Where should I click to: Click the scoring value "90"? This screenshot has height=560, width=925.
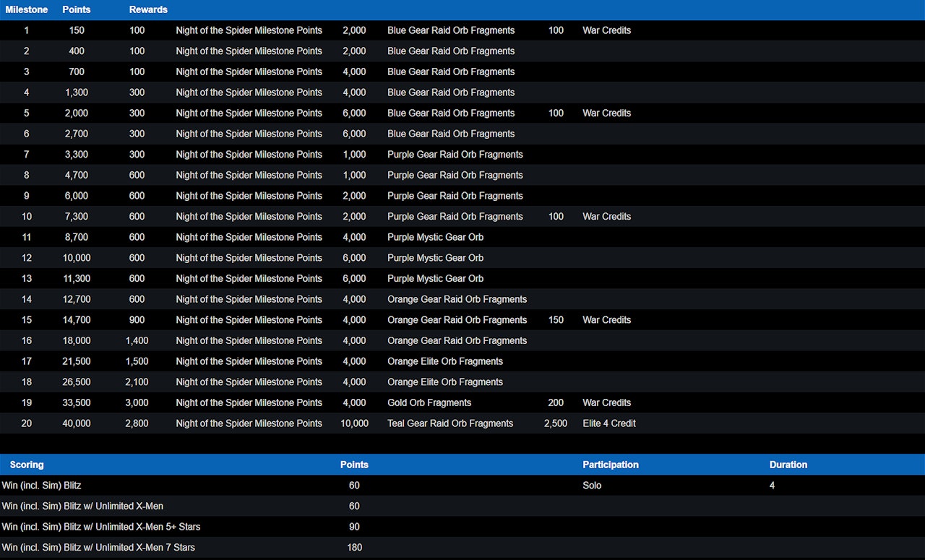click(354, 527)
